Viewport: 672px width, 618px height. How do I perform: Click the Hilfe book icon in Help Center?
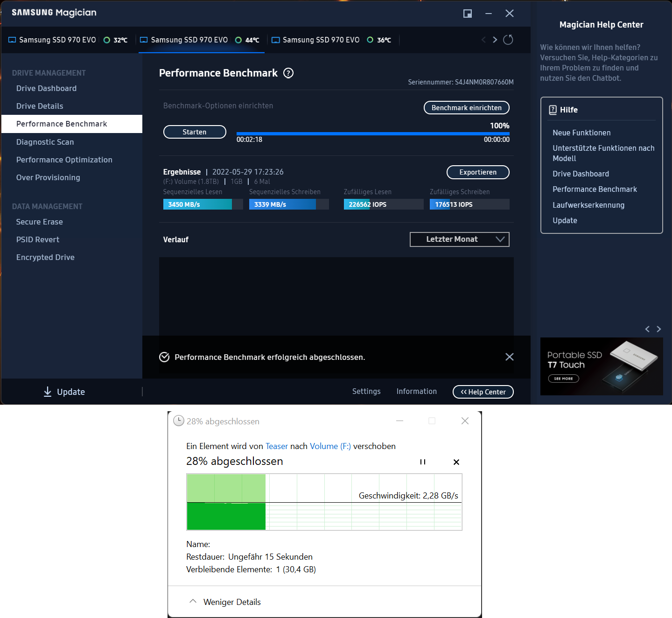(x=553, y=110)
